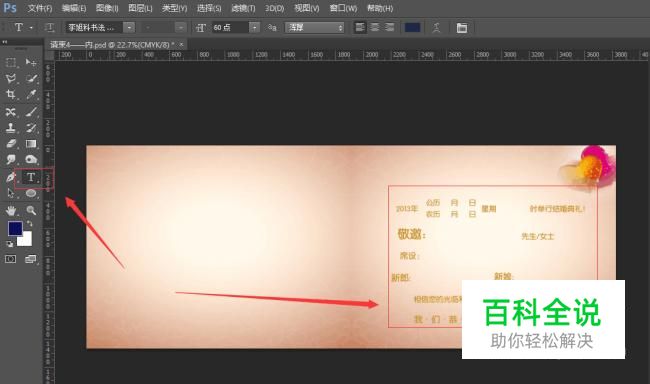Expand the font size dropdown
This screenshot has height=384, width=650.
point(255,28)
